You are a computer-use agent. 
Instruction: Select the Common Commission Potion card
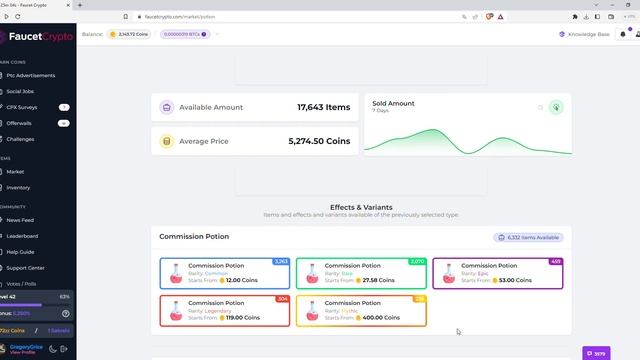[x=224, y=273]
